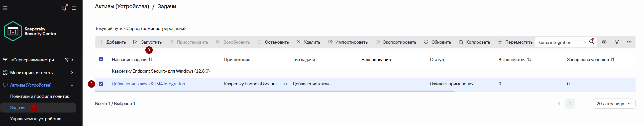Click the Приложение column header
The width and height of the screenshot is (644, 126).
pos(237,59)
